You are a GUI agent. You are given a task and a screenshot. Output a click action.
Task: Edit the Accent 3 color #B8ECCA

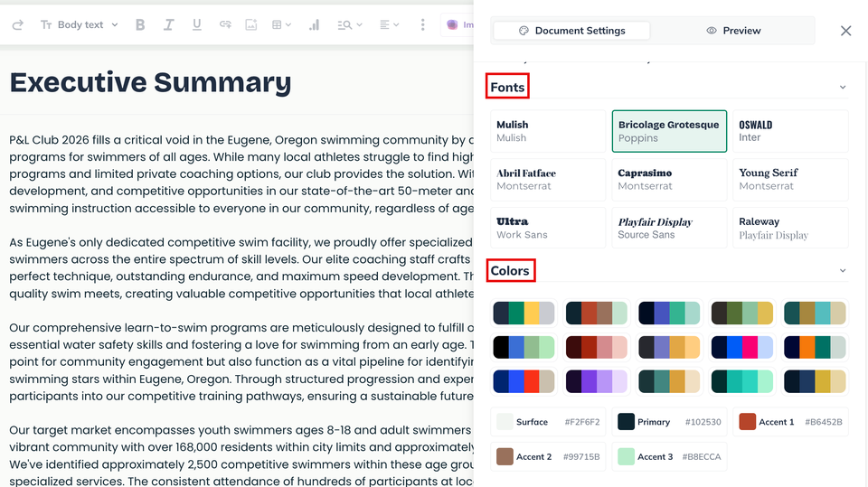point(669,456)
